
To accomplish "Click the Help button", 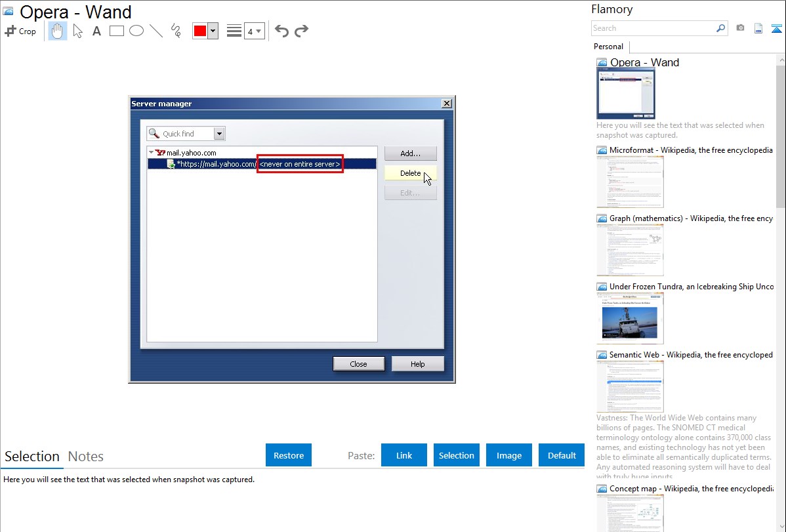I will (x=417, y=364).
